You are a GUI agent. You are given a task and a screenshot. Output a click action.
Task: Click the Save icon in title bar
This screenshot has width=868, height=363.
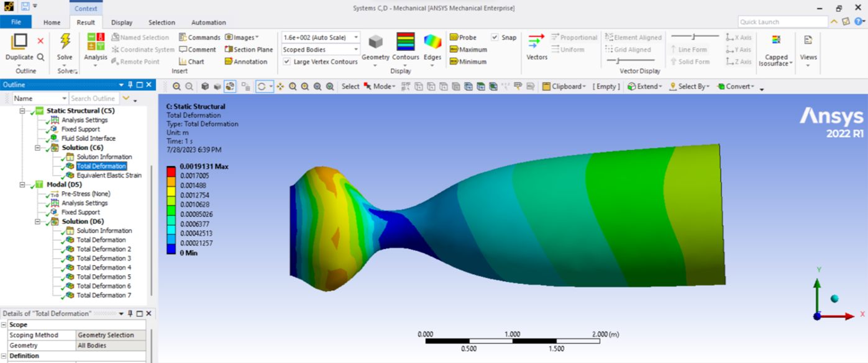coord(25,7)
